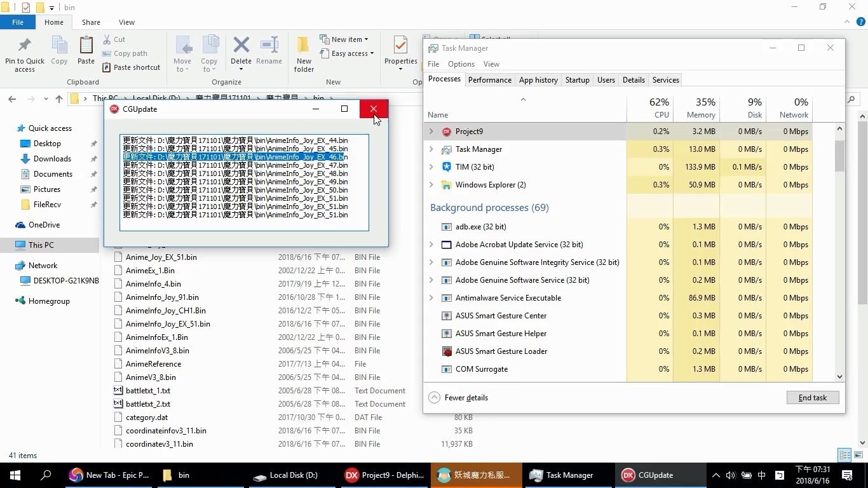This screenshot has width=868, height=488.
Task: Switch to the Performance tab
Action: click(489, 80)
